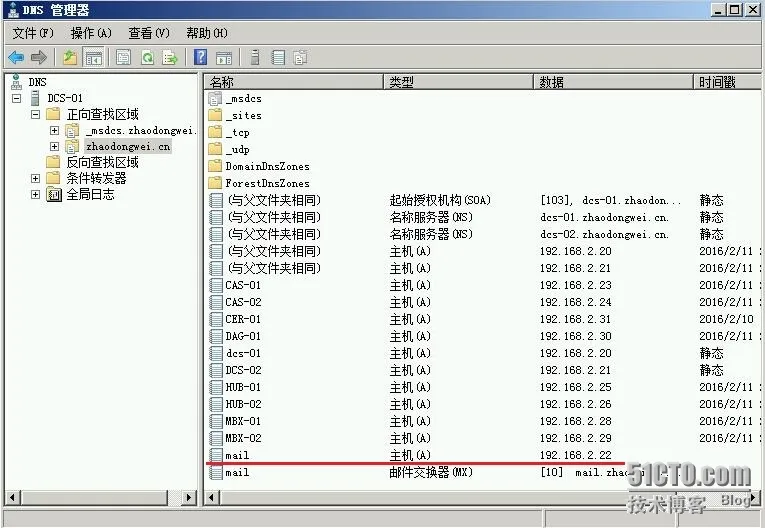Toggle the show/hide console tree icon
This screenshot has width=765, height=528.
coord(93,58)
